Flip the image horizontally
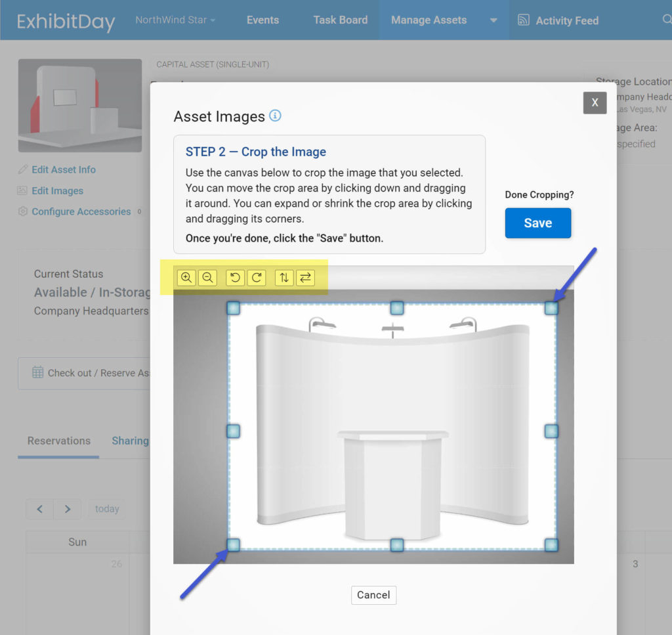 pos(305,277)
